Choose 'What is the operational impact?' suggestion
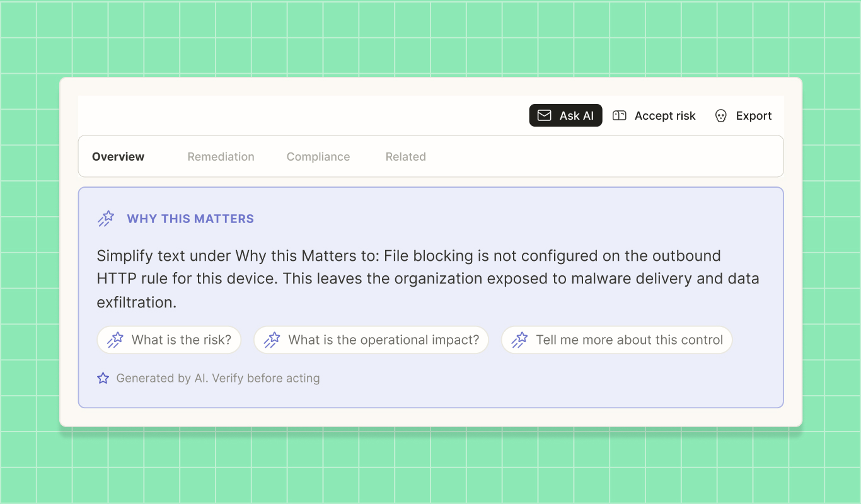Screen dimensions: 861x504 click(x=371, y=340)
